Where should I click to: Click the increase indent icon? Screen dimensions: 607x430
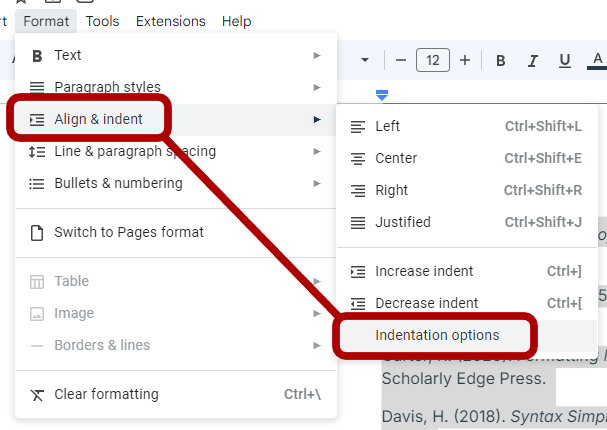358,272
